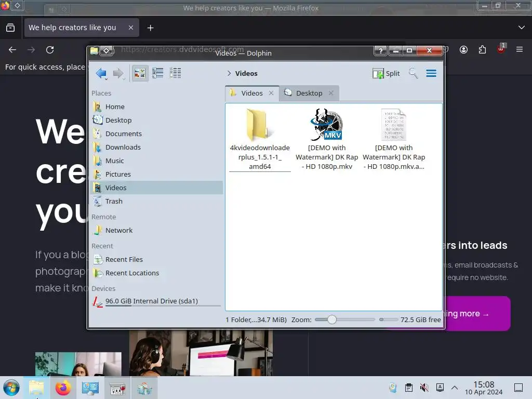Select Videos in Places panel
Screen dimensions: 532x399
pos(156,188)
